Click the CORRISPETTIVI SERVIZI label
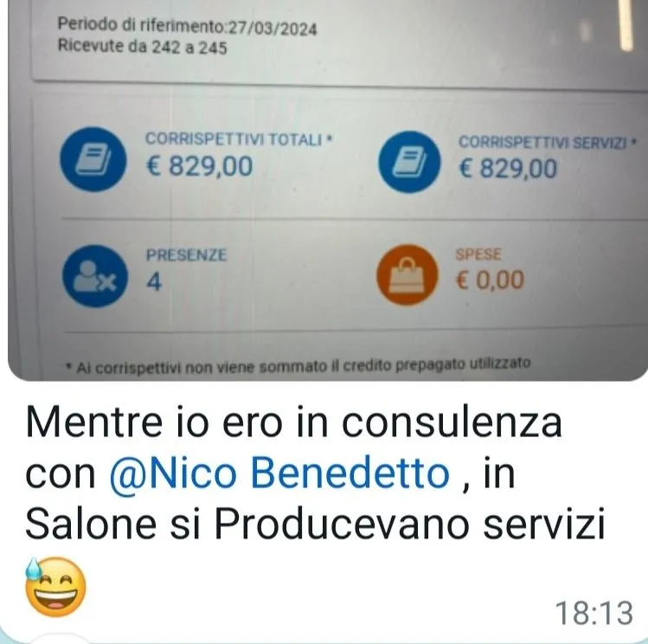 pyautogui.click(x=548, y=143)
